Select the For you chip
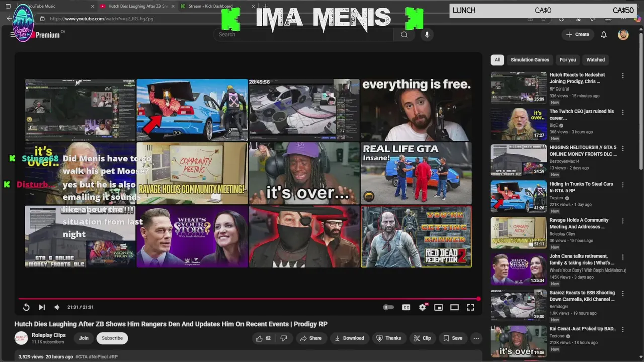The height and width of the screenshot is (362, 644). [568, 60]
